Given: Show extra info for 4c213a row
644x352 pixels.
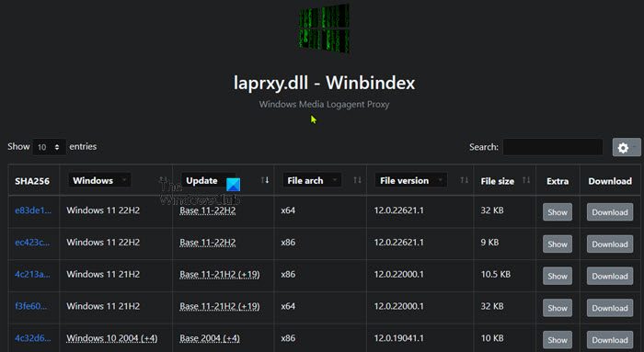Looking at the screenshot, I should click(x=558, y=276).
